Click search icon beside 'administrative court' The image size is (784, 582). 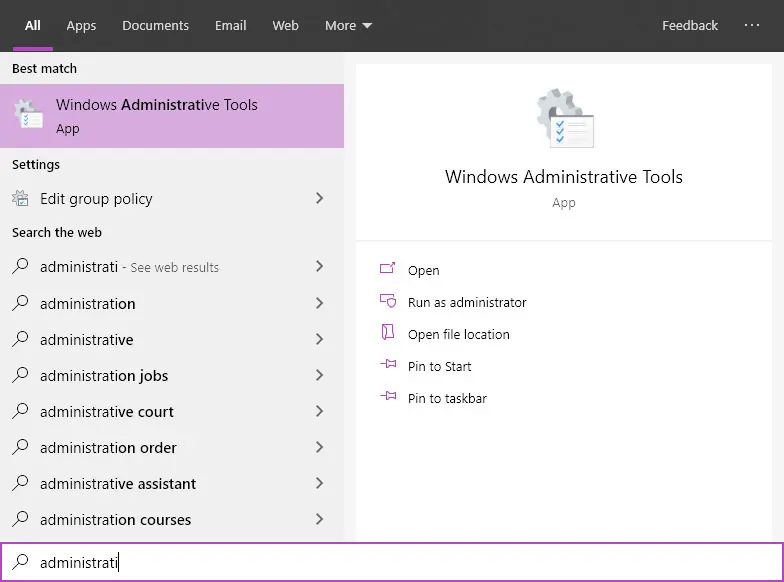coord(20,411)
